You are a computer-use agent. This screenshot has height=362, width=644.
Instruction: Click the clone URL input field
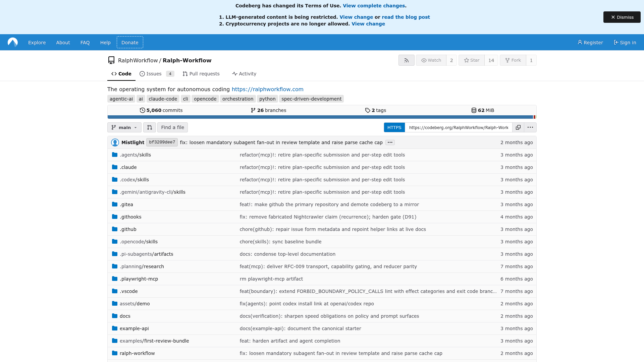tap(459, 127)
